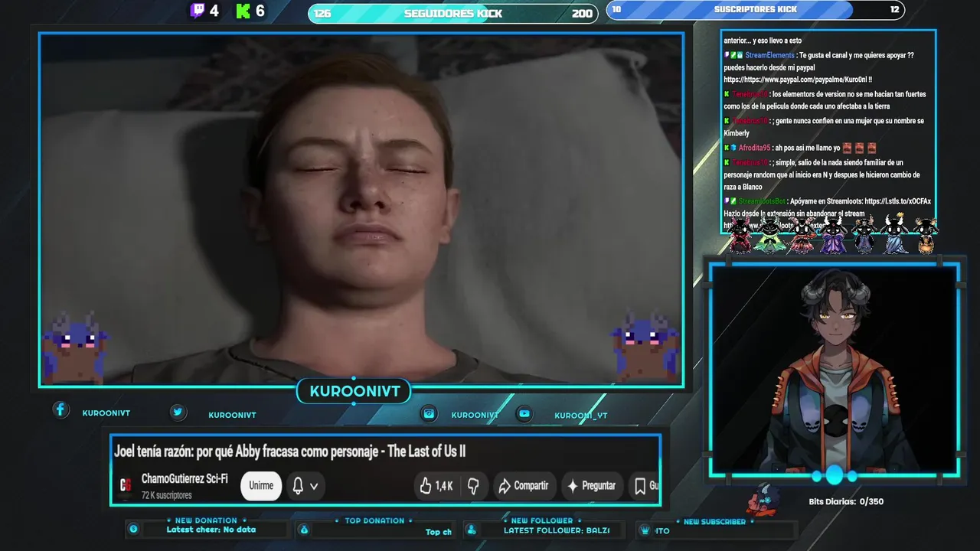Click the StreamElements user badges in chat
Viewport: 980px width, 551px height.
733,55
